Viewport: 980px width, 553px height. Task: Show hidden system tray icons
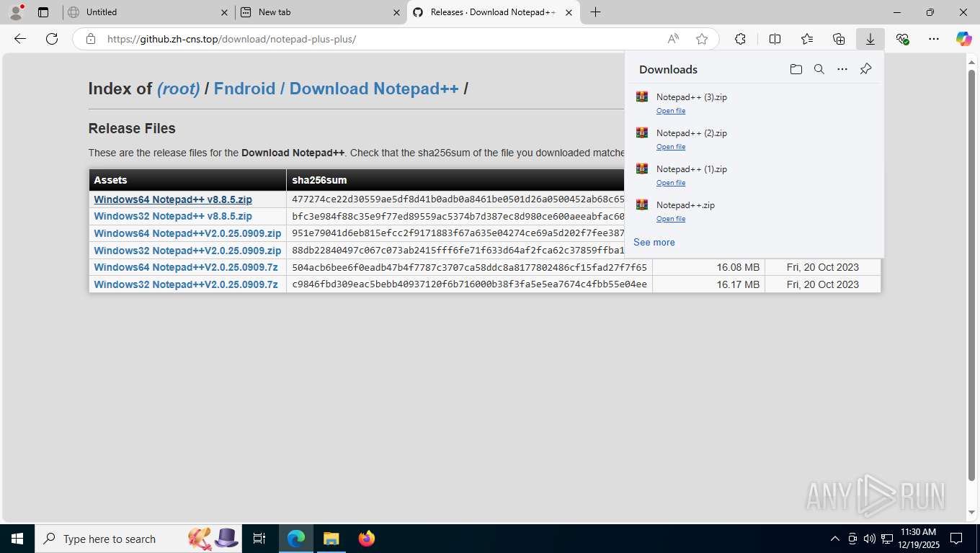tap(835, 539)
